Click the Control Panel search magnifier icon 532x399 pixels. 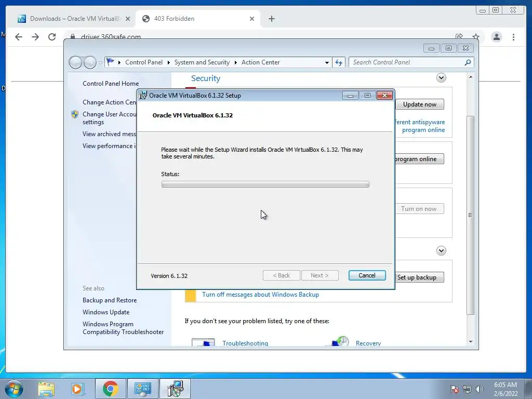(468, 62)
